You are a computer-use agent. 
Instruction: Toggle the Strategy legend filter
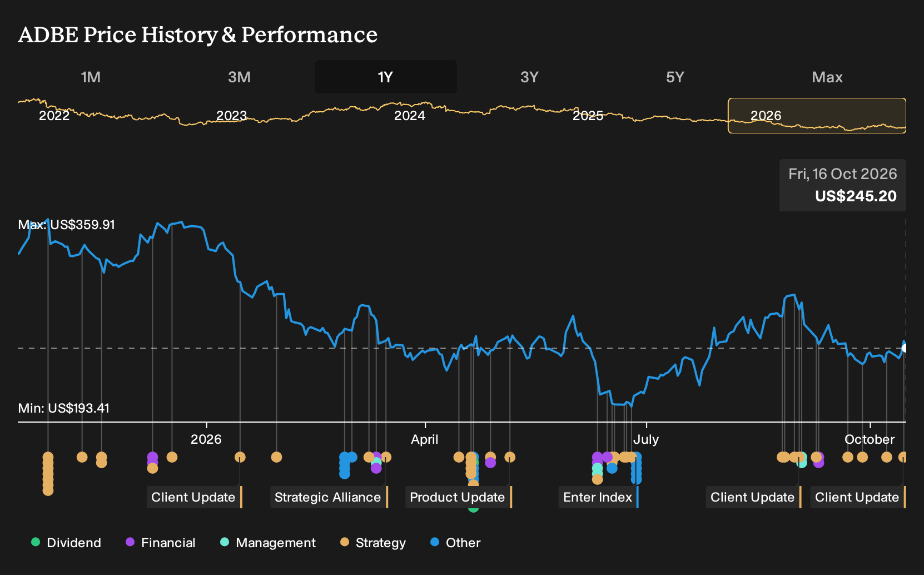373,543
